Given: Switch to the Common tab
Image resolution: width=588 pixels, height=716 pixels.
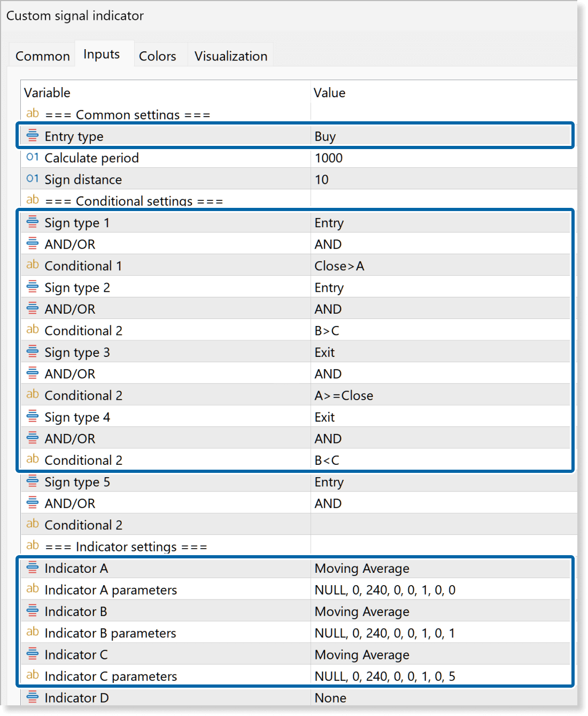Looking at the screenshot, I should [43, 56].
